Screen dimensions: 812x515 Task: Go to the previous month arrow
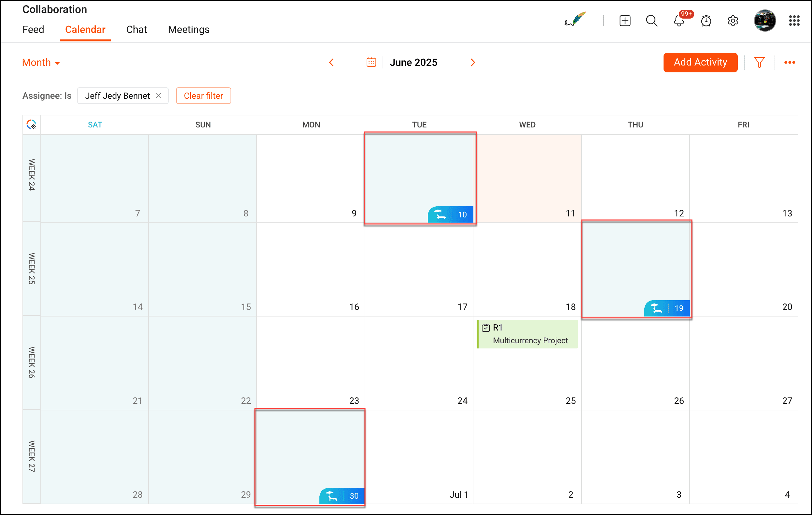[x=331, y=63]
